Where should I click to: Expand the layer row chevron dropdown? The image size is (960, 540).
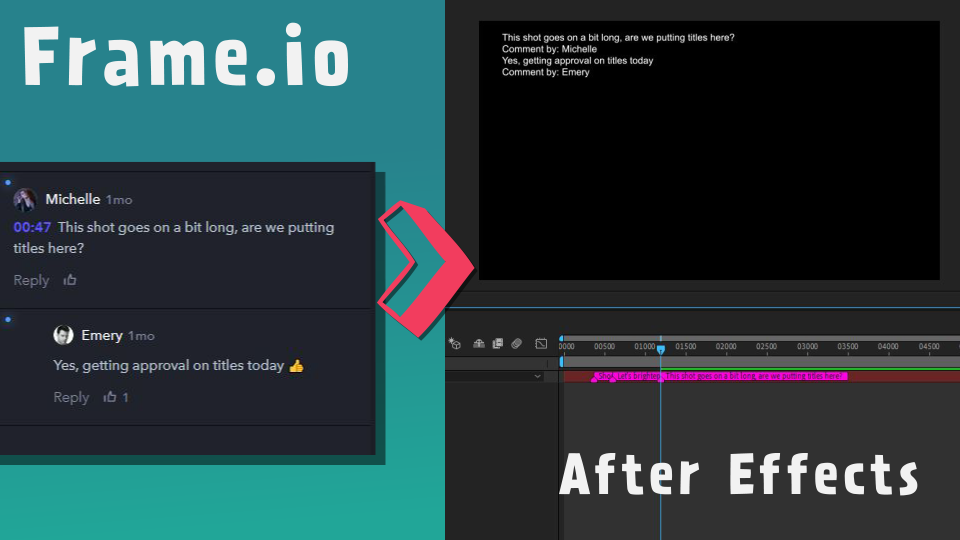coord(538,376)
